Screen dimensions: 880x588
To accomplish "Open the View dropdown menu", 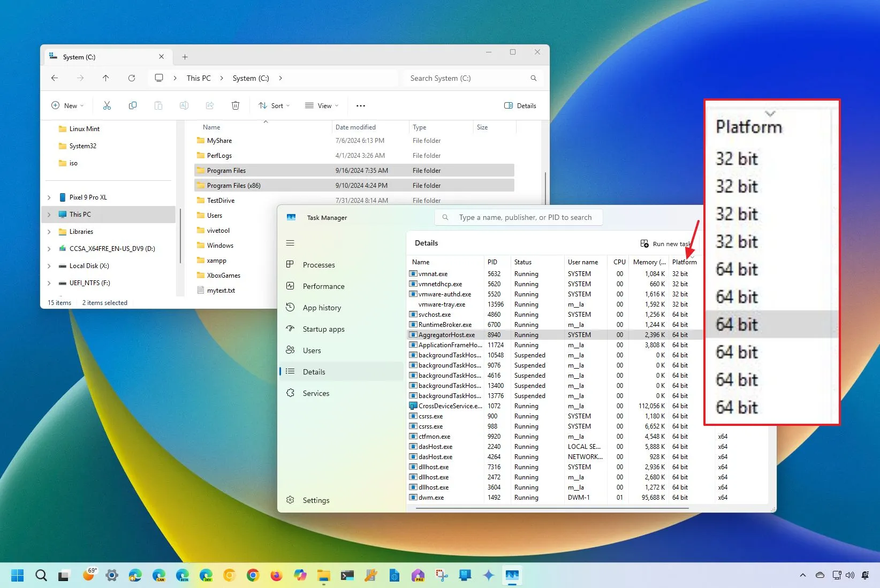I will point(322,105).
